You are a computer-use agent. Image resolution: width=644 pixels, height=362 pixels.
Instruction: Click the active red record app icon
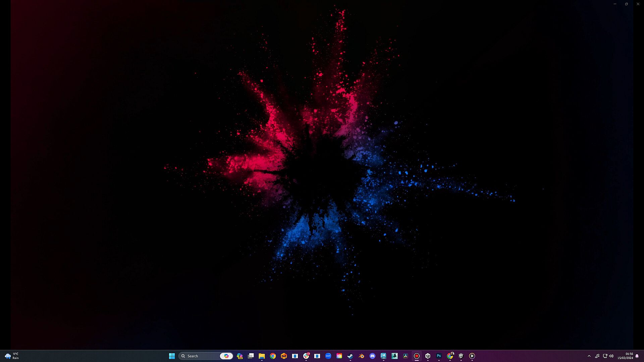pyautogui.click(x=417, y=356)
